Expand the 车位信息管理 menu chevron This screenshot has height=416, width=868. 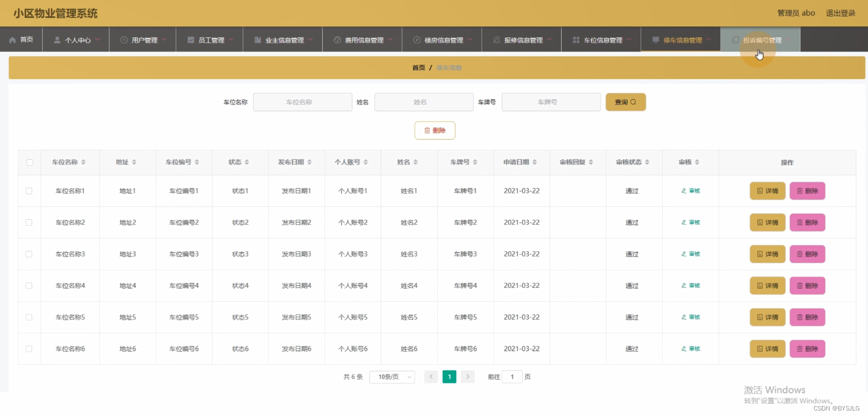629,40
